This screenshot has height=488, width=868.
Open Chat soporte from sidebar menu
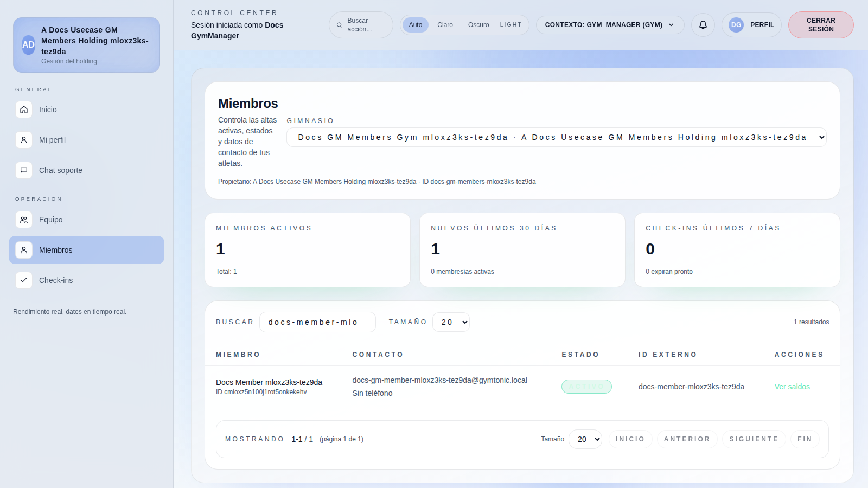61,170
